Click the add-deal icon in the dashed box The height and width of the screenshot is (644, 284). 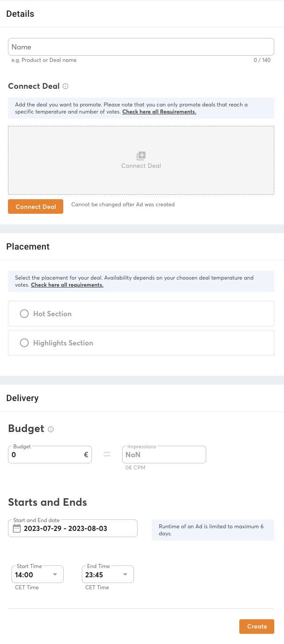point(141,155)
